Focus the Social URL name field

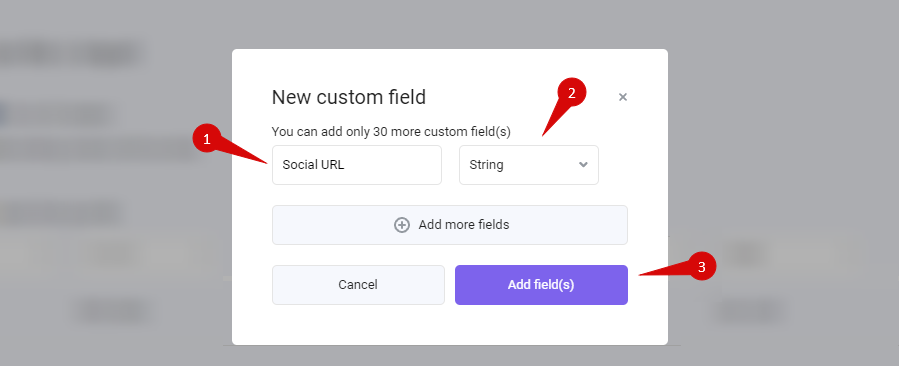[x=357, y=165]
